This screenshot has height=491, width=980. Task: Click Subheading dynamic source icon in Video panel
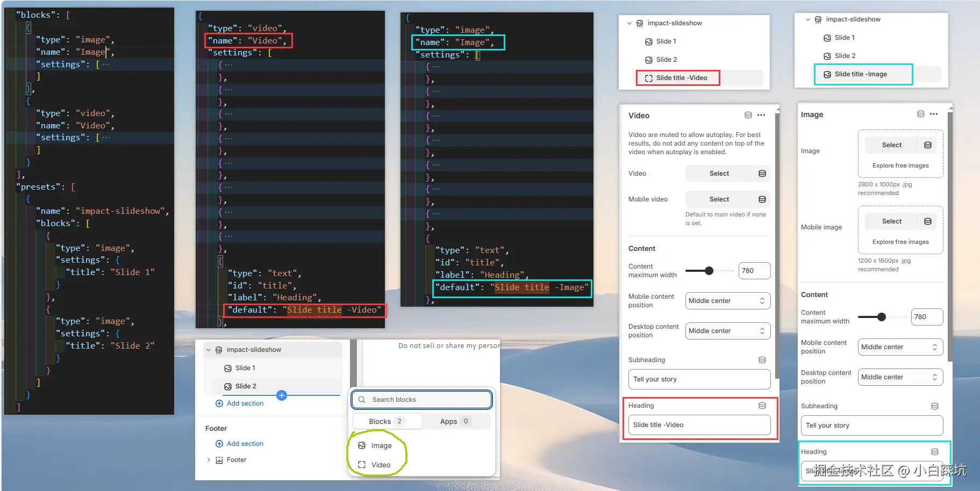[762, 360]
